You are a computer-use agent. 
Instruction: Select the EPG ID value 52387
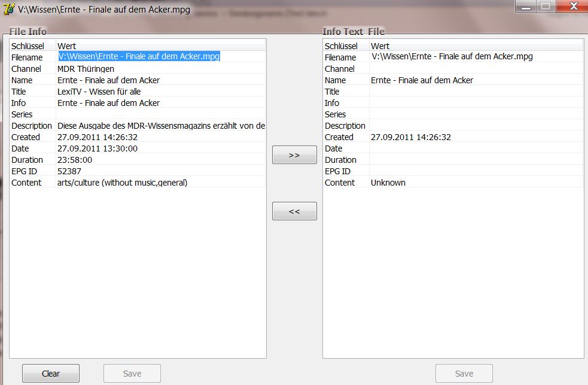(69, 171)
